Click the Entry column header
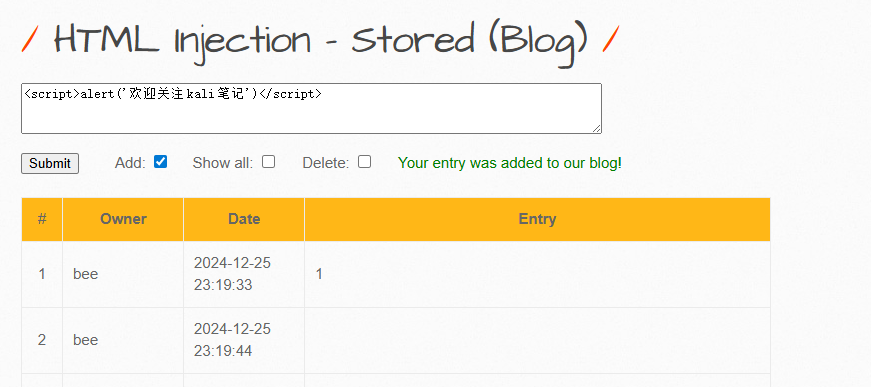Viewport: 871px width, 387px height. 537,219
